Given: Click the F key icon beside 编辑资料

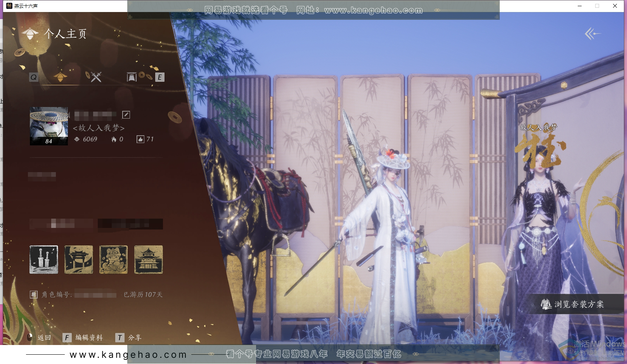Looking at the screenshot, I should tap(67, 338).
